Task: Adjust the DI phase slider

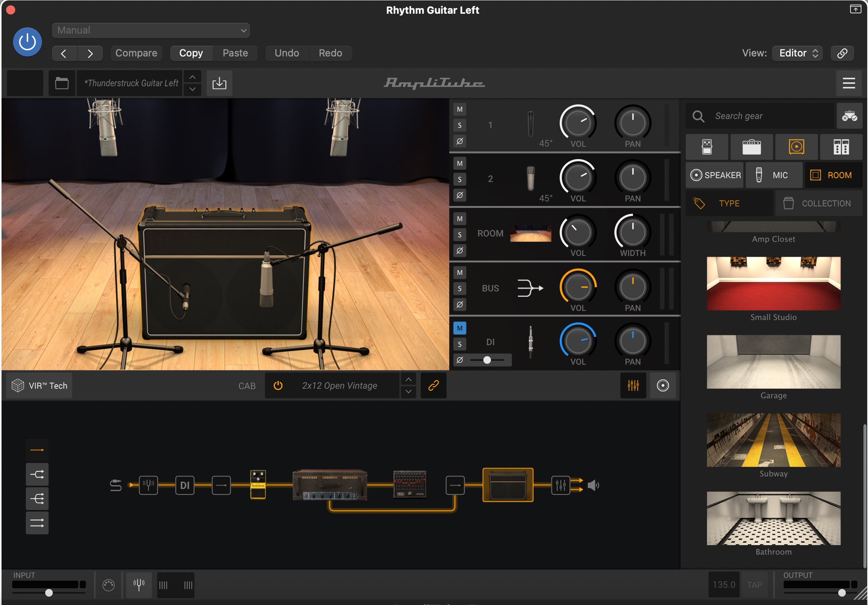Action: [487, 360]
